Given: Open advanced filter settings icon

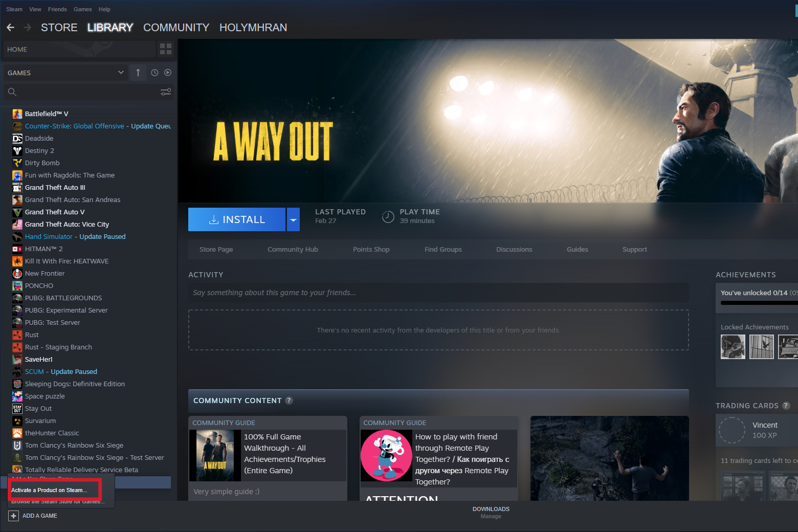Looking at the screenshot, I should point(166,92).
